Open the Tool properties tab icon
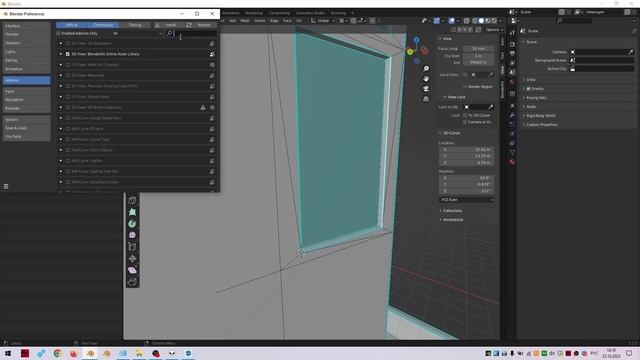The image size is (640, 360). click(512, 32)
